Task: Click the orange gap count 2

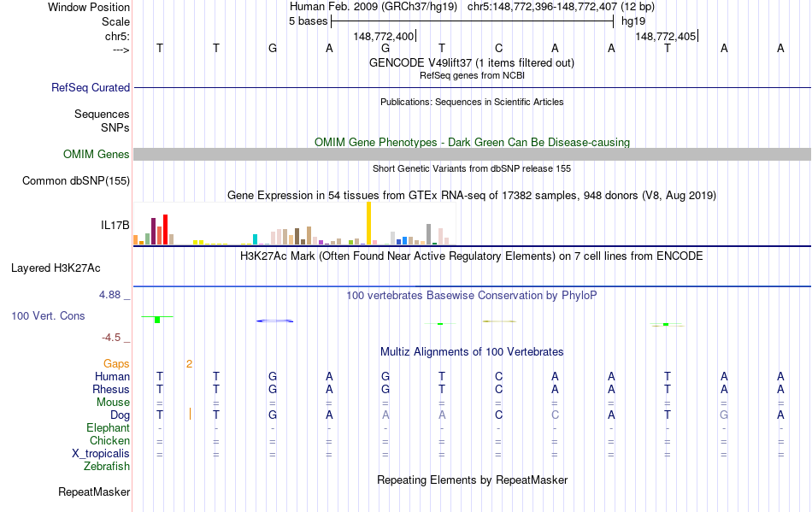Action: click(190, 364)
